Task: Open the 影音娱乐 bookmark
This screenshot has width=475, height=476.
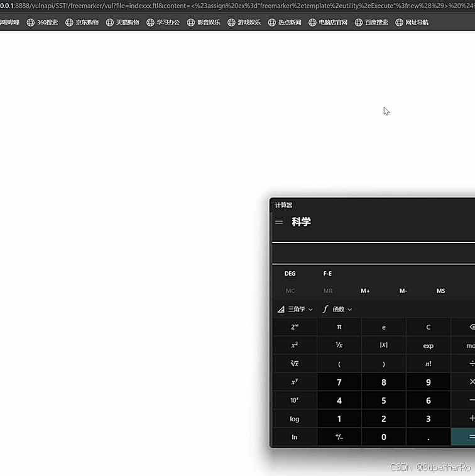Action: 204,22
